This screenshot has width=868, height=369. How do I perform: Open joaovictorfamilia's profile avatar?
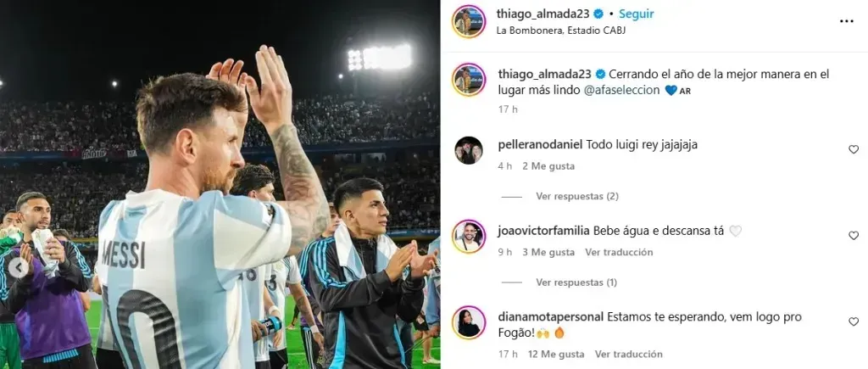[x=469, y=236]
